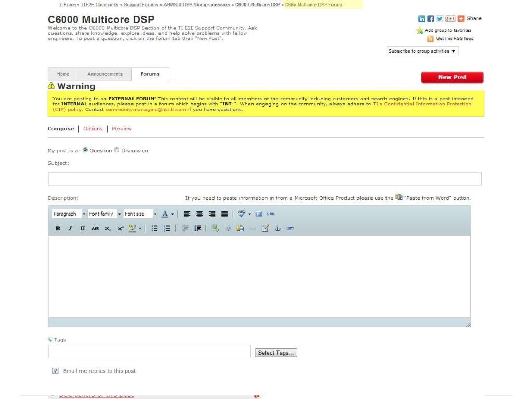Image resolution: width=532 pixels, height=399 pixels.
Task: Click the insert media icon
Action: (228, 229)
